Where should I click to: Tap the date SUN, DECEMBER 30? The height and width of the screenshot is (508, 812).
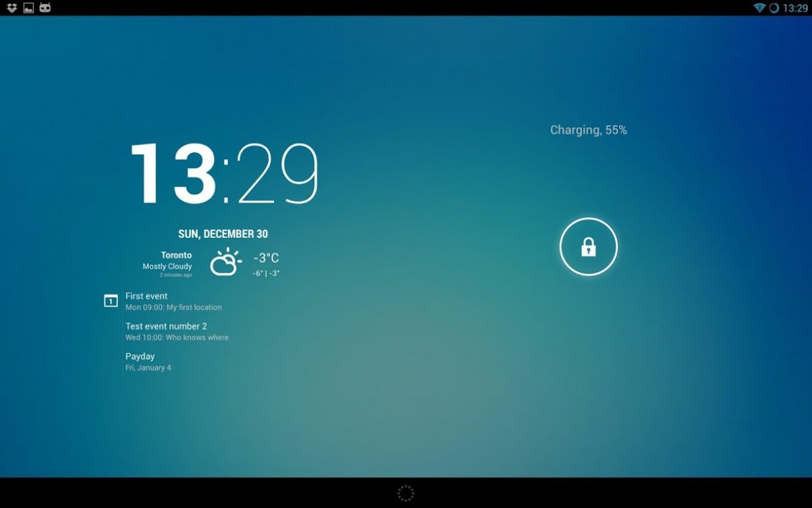point(223,234)
